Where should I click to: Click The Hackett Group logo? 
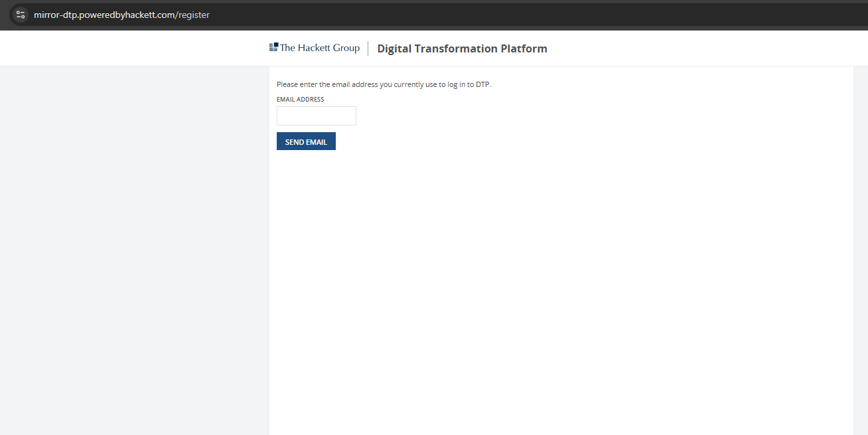click(315, 48)
